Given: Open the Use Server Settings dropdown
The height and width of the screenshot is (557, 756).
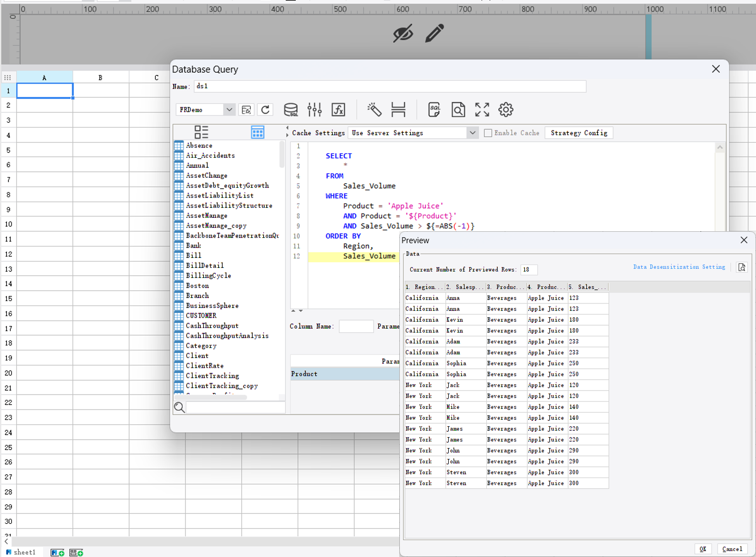Looking at the screenshot, I should pos(472,133).
